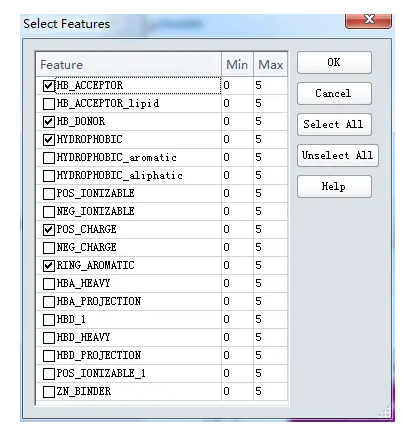Image resolution: width=404 pixels, height=432 pixels.
Task: Click the Feature column header
Action: pos(129,64)
